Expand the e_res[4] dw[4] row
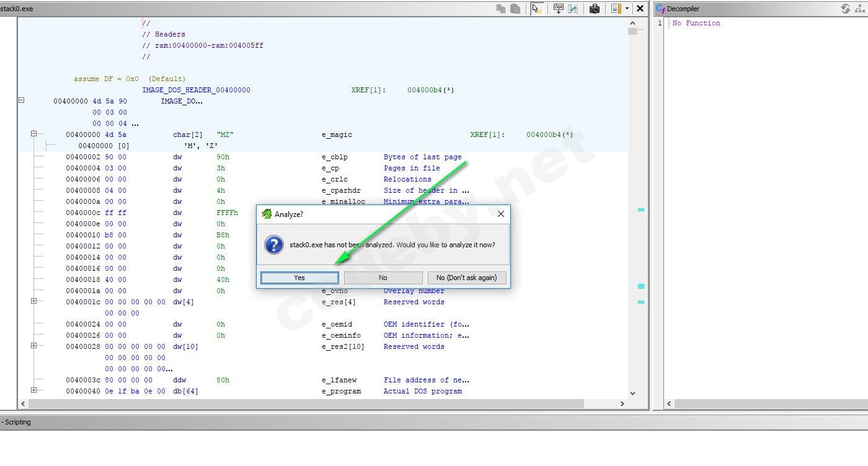 pos(33,301)
